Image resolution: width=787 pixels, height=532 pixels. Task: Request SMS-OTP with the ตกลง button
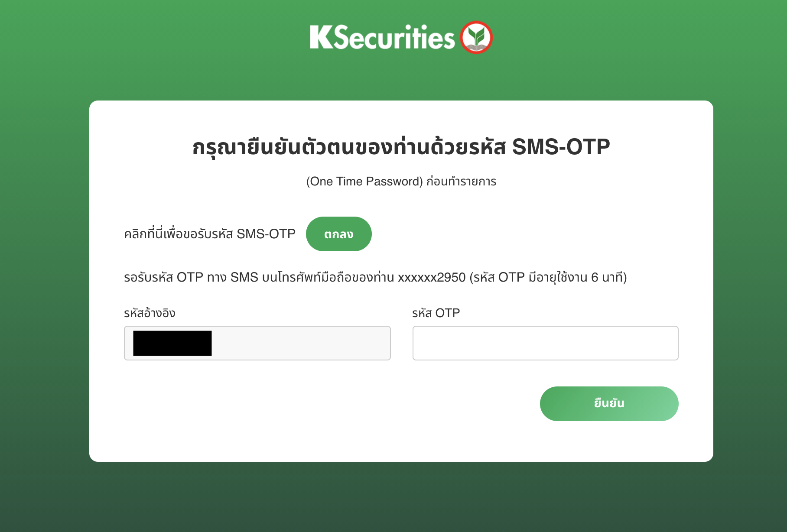point(339,234)
